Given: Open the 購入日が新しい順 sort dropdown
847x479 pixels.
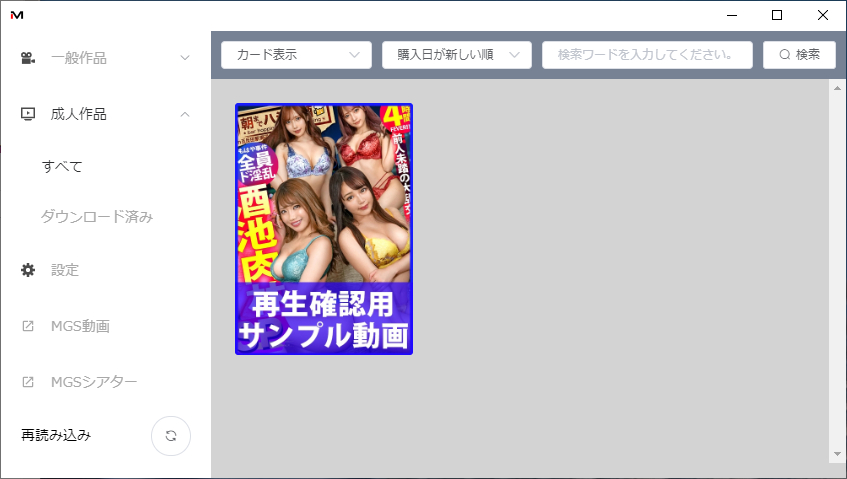Looking at the screenshot, I should (x=457, y=55).
